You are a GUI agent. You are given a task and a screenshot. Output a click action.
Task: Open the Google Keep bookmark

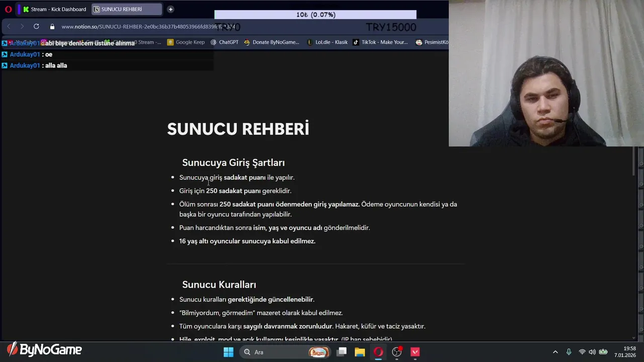186,42
